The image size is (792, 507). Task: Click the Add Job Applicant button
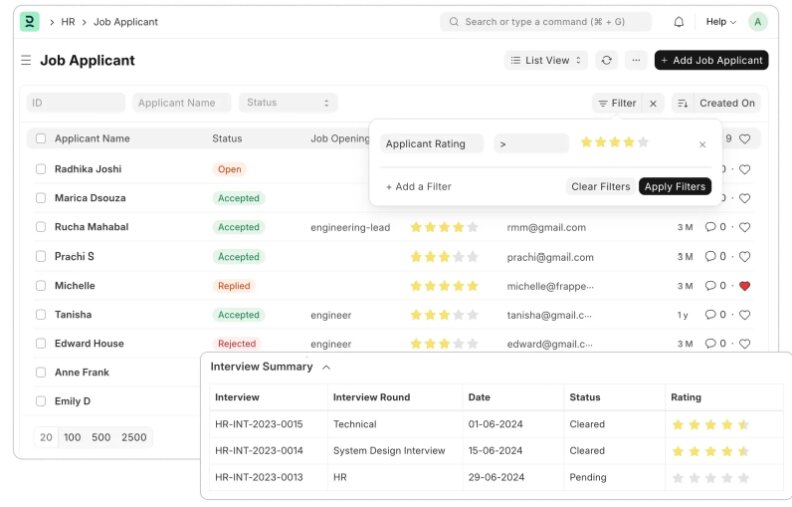(x=711, y=60)
